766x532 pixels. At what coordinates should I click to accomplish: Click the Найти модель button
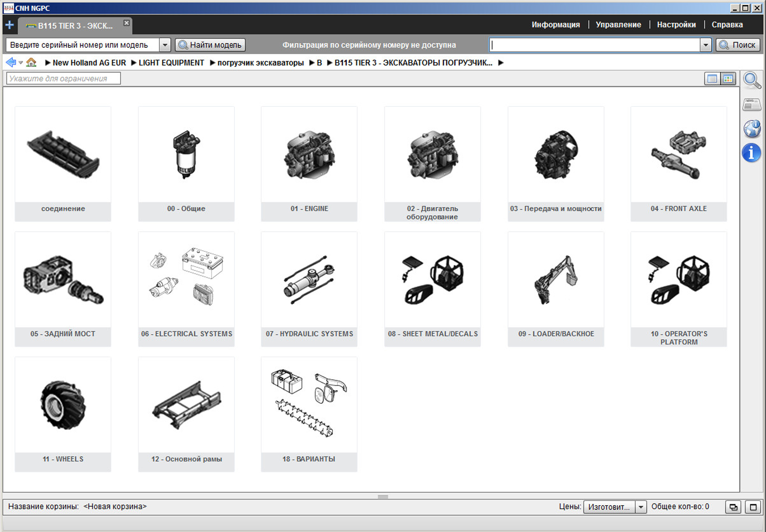(x=210, y=45)
